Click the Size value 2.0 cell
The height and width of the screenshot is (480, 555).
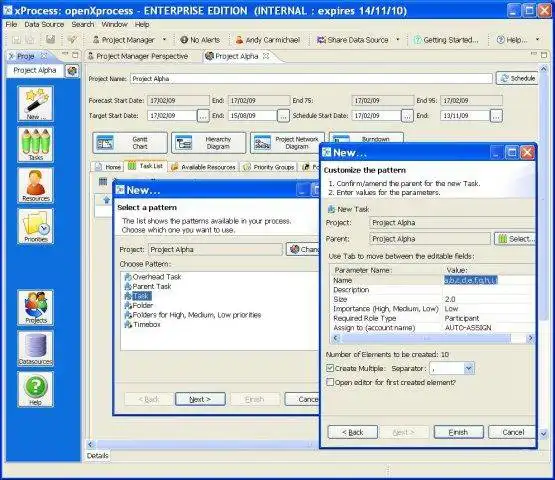488,299
